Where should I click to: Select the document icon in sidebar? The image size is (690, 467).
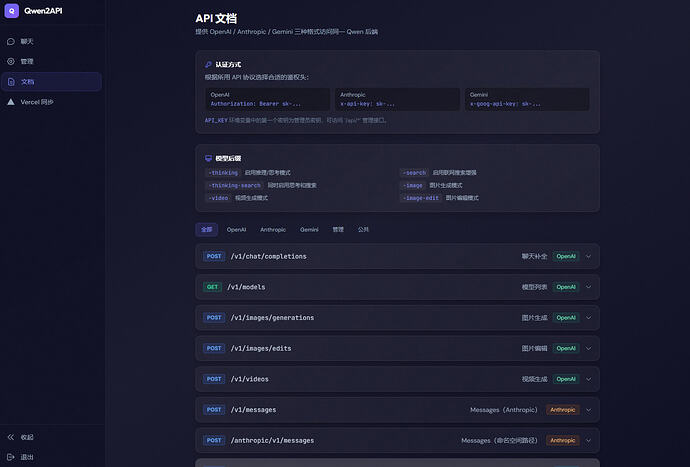[11, 82]
